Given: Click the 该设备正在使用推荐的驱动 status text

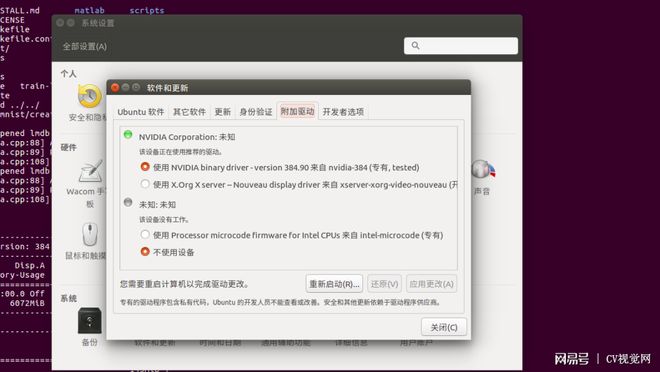Looking at the screenshot, I should (181, 152).
